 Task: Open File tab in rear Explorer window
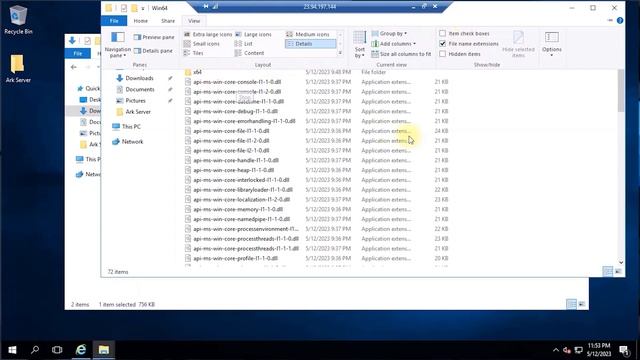(x=78, y=53)
